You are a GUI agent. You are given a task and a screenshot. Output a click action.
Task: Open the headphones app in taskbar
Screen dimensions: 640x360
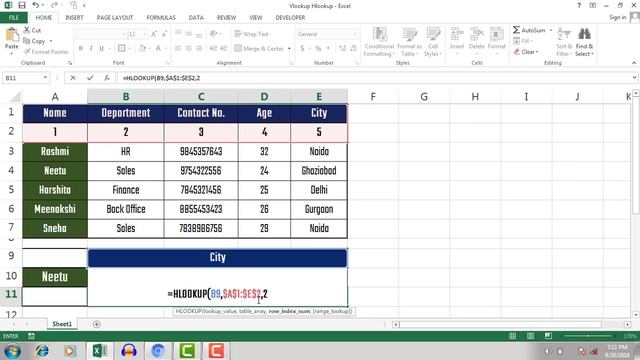[129, 351]
